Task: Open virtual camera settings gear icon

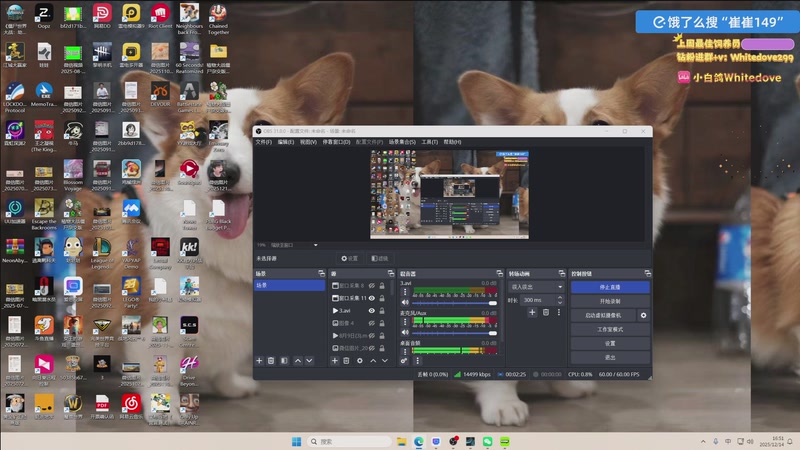Action: pos(643,315)
